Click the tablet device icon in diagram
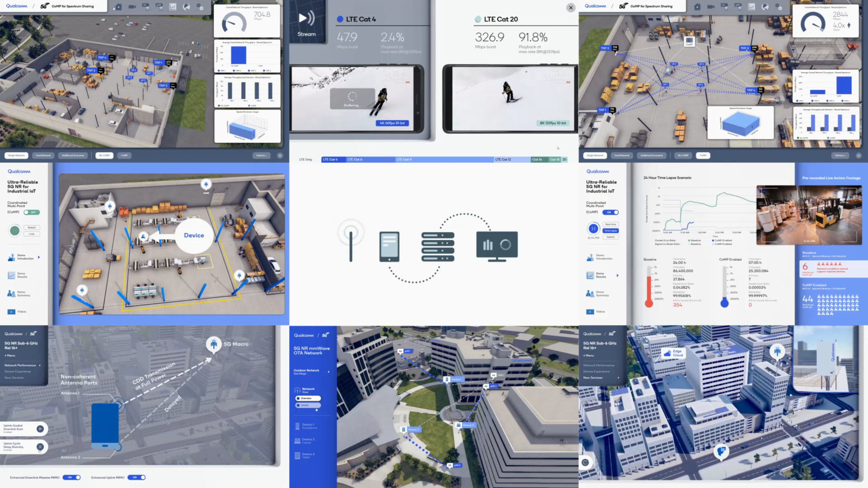Image resolution: width=868 pixels, height=488 pixels. [x=389, y=246]
